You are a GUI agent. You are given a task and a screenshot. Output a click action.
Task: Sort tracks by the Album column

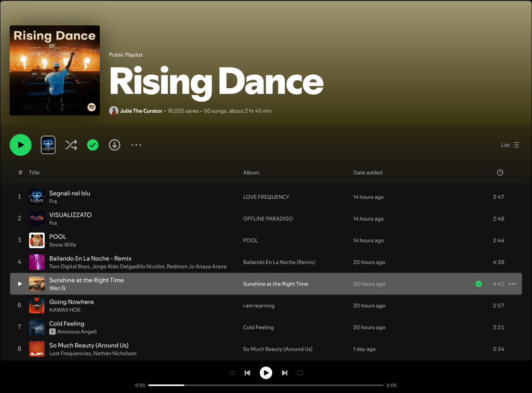(x=251, y=172)
